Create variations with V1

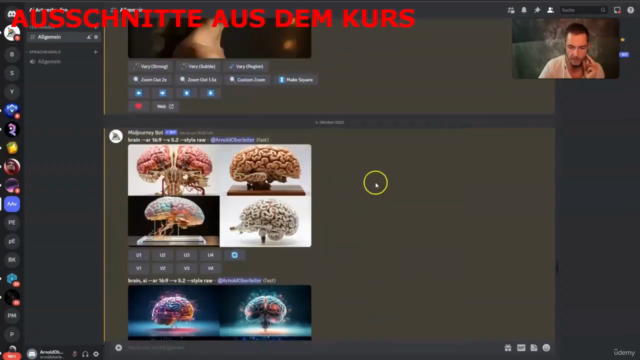tap(138, 268)
